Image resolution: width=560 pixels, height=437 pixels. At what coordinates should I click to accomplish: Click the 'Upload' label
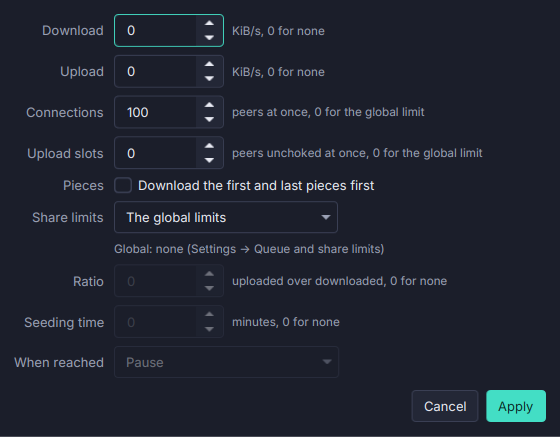coord(82,72)
